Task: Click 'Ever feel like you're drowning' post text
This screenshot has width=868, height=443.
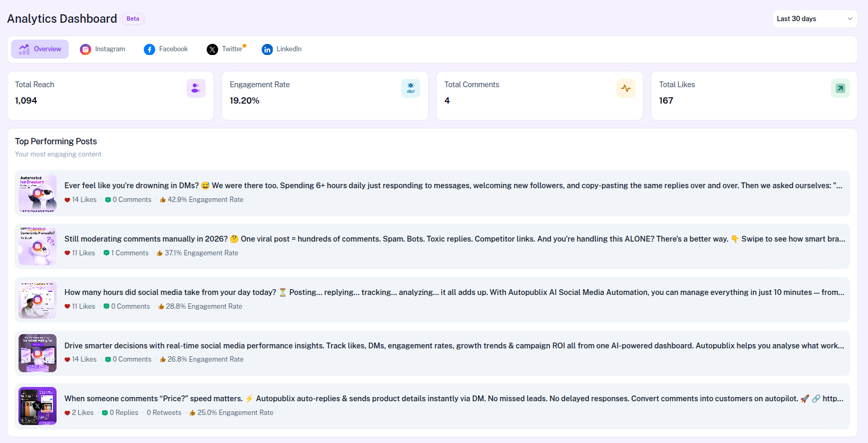Action: pos(454,186)
